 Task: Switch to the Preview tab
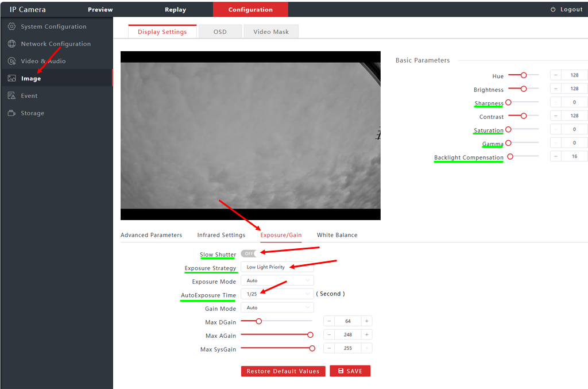[x=100, y=9]
